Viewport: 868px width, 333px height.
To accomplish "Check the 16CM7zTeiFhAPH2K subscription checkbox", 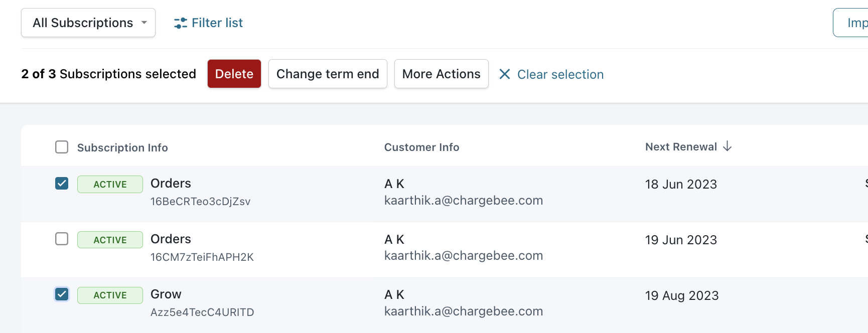I will 62,239.
